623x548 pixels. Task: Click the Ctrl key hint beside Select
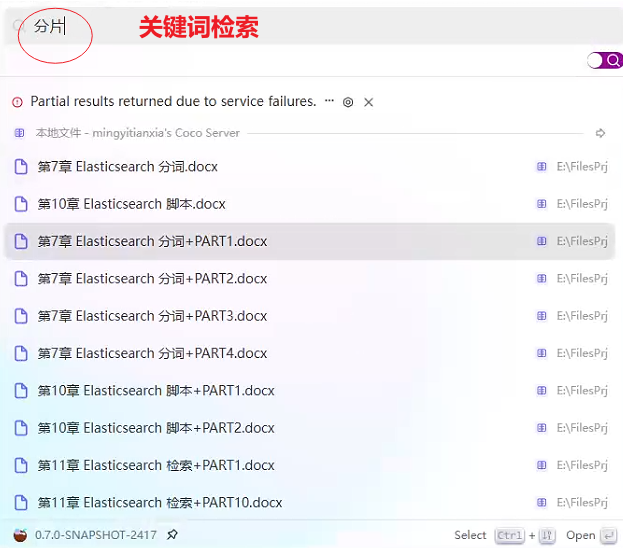[509, 536]
